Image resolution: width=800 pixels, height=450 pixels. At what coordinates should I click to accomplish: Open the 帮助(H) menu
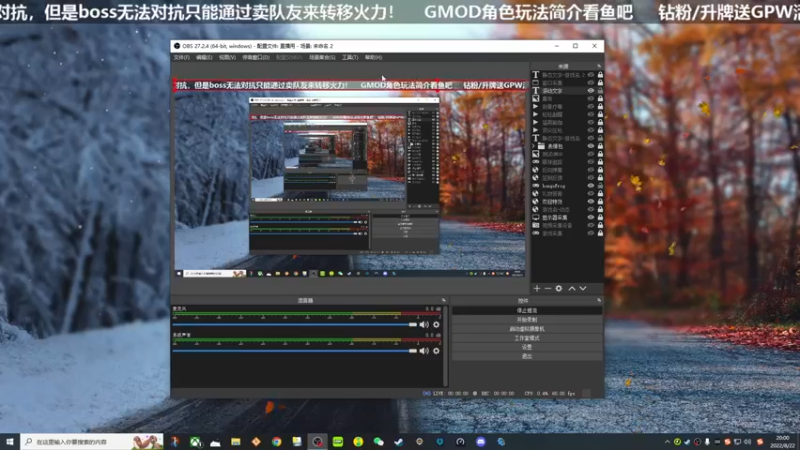click(373, 58)
